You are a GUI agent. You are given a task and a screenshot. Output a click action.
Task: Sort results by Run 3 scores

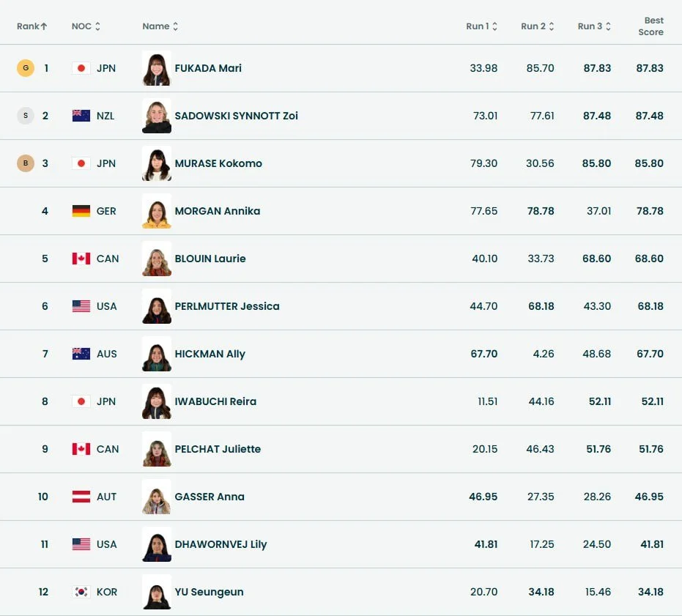pyautogui.click(x=593, y=26)
